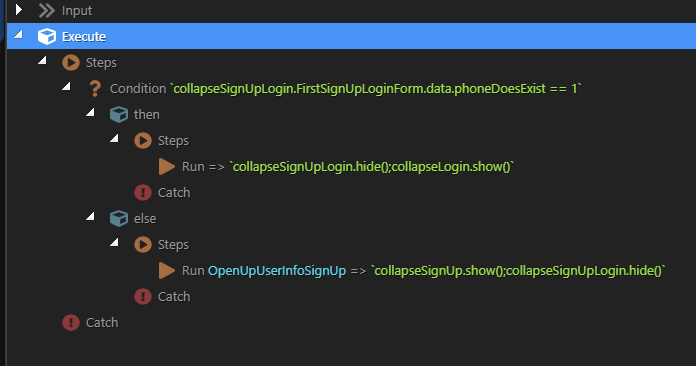Screen dimensions: 696x366
Task: Select the Steps label under else
Action: tap(173, 245)
